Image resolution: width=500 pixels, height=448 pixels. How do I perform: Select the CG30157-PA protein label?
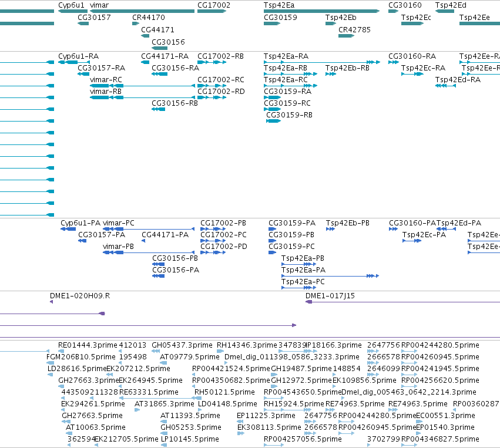102,235
